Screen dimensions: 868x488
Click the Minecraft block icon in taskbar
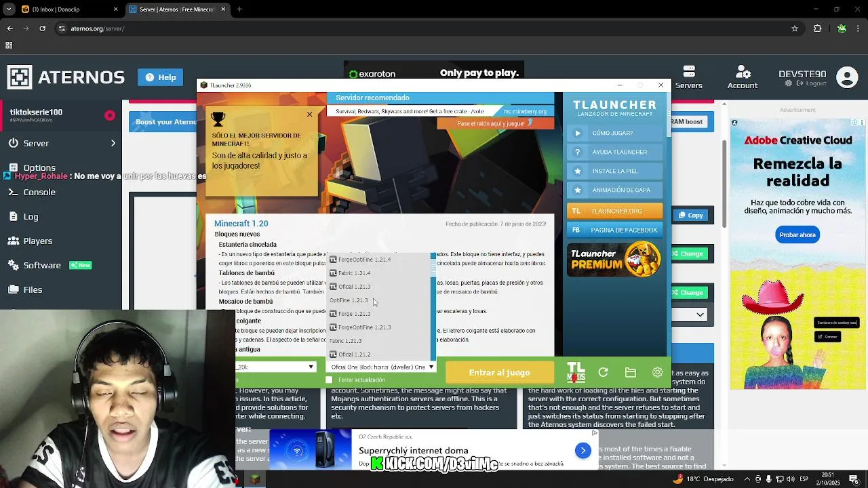click(254, 479)
